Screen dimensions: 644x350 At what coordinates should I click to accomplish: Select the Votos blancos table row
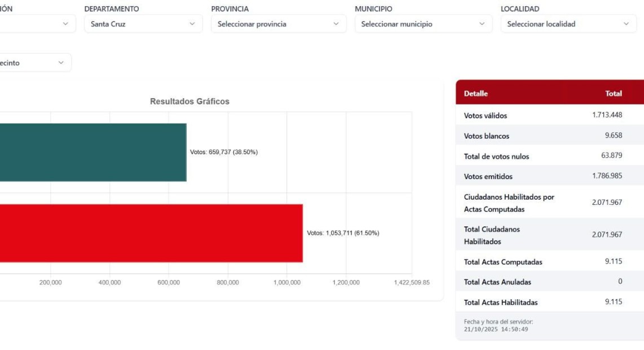click(x=550, y=136)
